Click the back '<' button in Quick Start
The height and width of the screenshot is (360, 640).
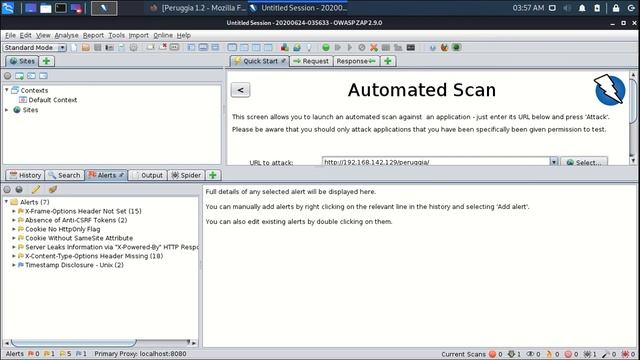click(x=240, y=90)
